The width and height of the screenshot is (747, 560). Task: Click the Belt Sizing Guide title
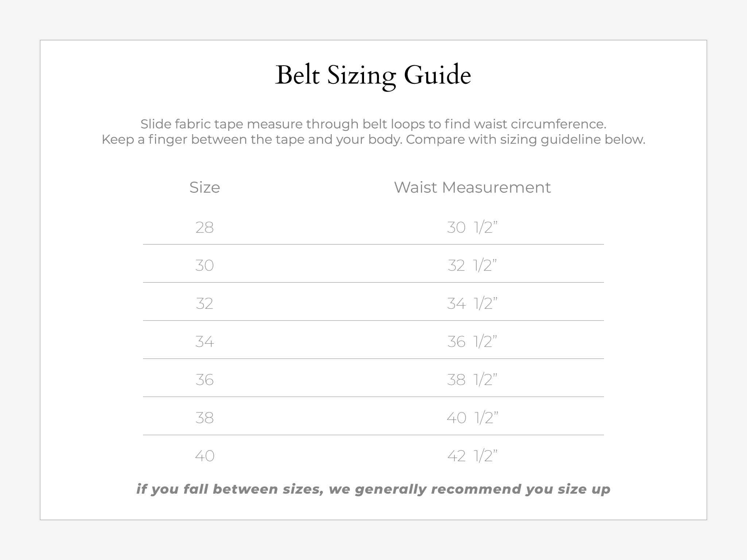pos(373,75)
